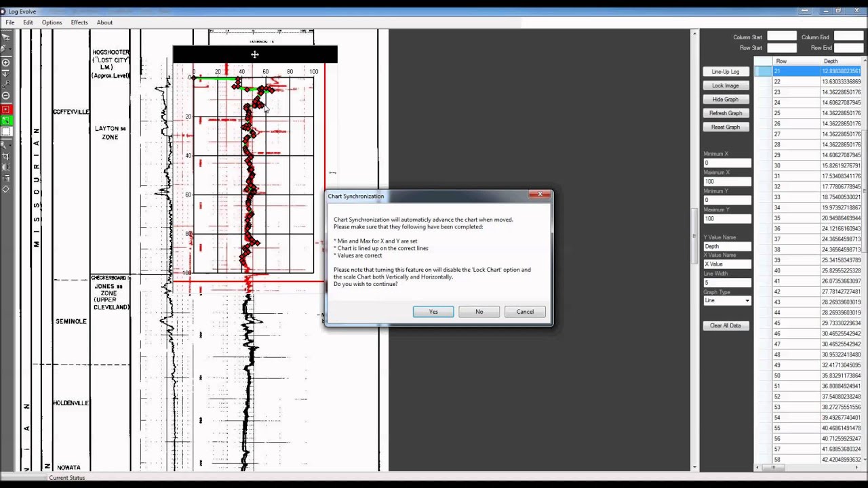Click the Row End input field

[848, 48]
